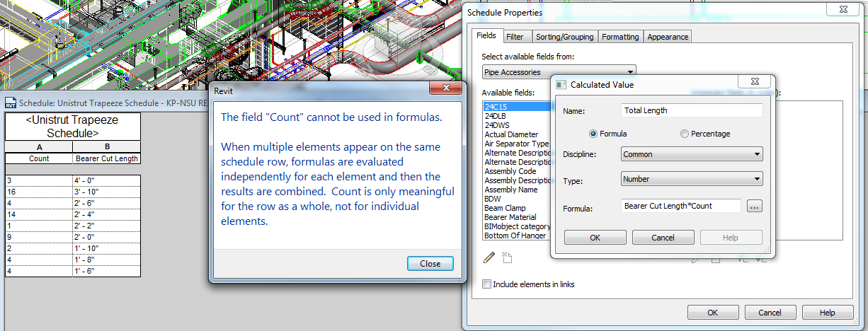The width and height of the screenshot is (868, 331).
Task: Click the Revit schedule window icon
Action: (11, 103)
